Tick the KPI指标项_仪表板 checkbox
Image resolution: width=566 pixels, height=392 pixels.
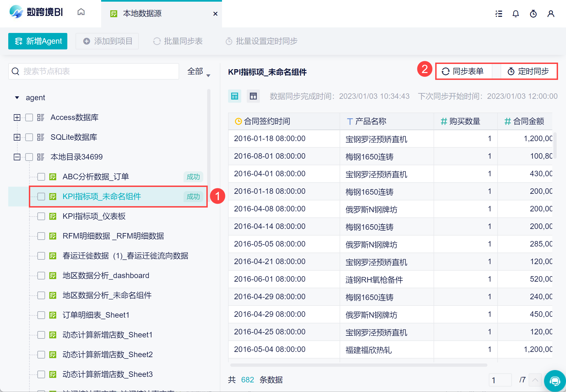click(41, 216)
